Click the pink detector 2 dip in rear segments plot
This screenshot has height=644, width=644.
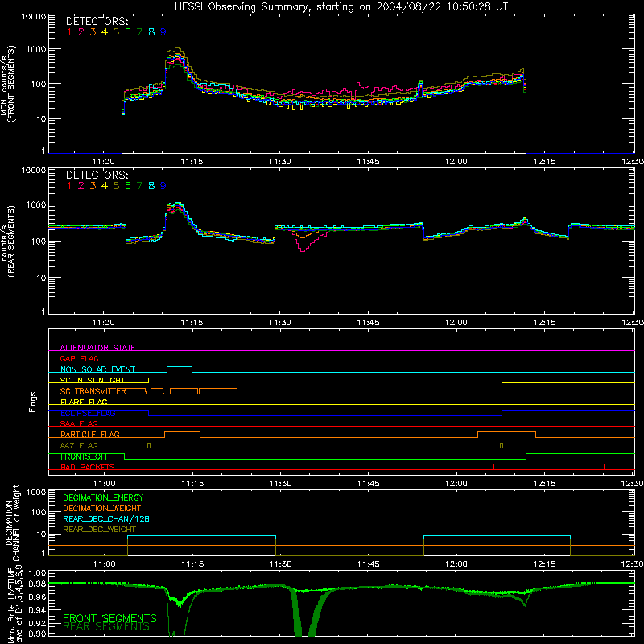pos(304,242)
